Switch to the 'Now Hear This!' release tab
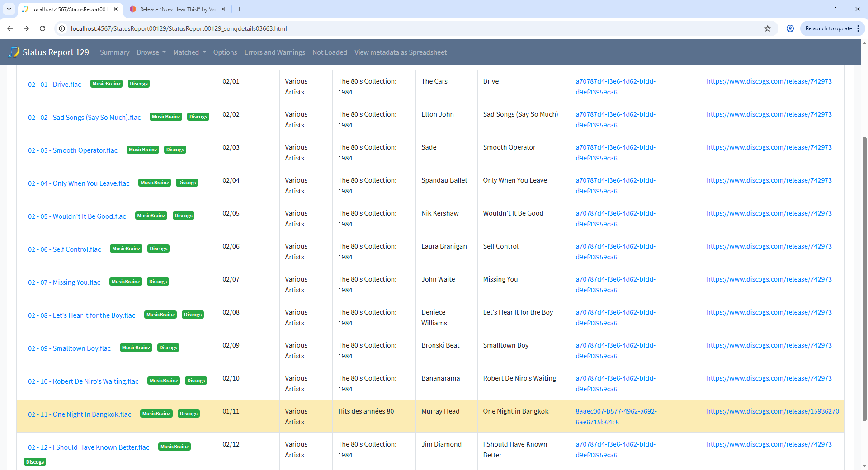The height and width of the screenshot is (470, 868). (177, 9)
